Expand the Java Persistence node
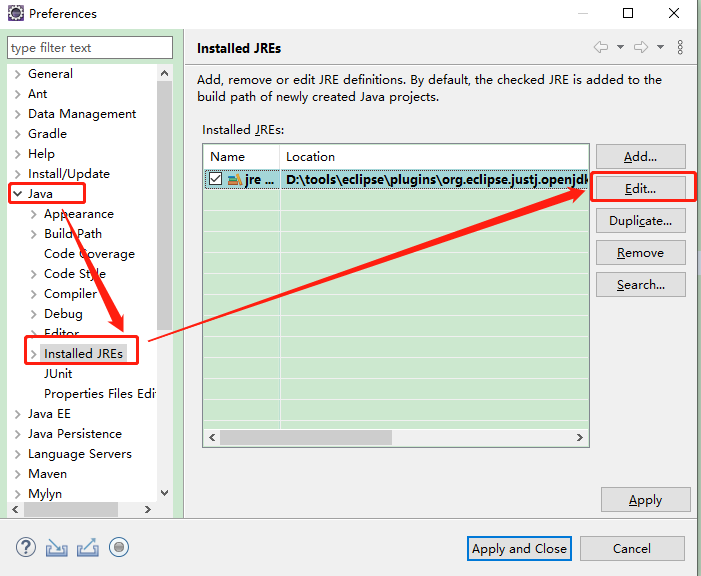The image size is (701, 576). tap(17, 434)
